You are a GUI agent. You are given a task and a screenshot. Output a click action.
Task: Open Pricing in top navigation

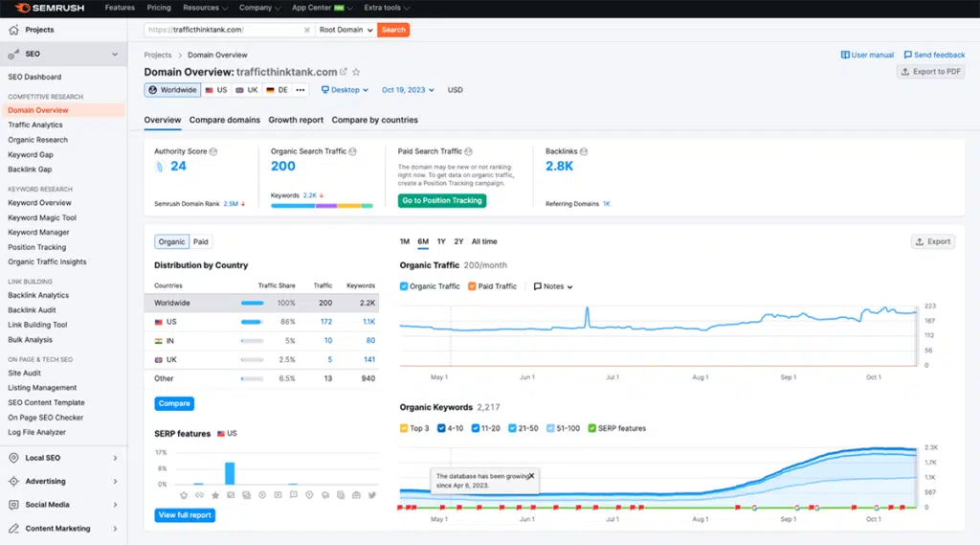(x=159, y=8)
